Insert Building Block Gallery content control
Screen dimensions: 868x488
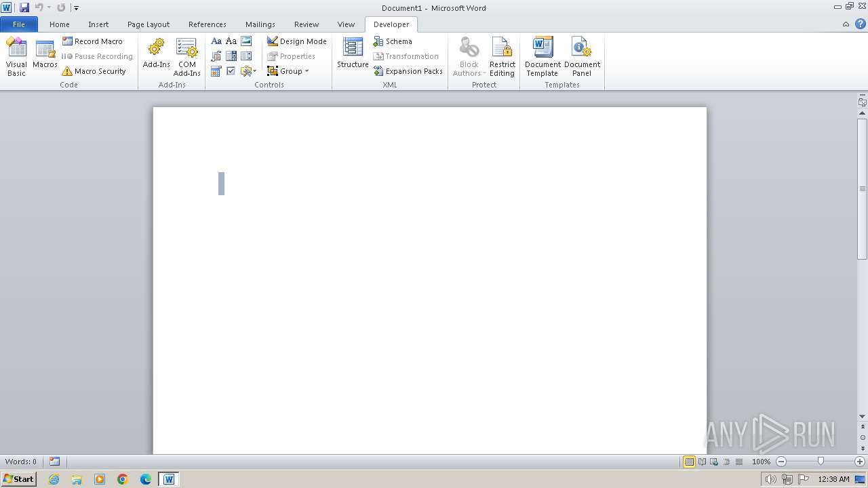216,56
